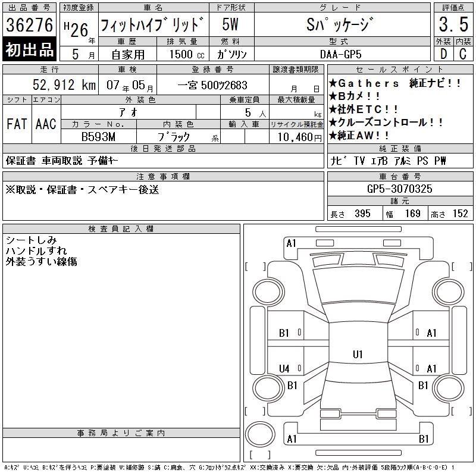Click width value 169
The height and width of the screenshot is (476, 476).
pyautogui.click(x=412, y=214)
